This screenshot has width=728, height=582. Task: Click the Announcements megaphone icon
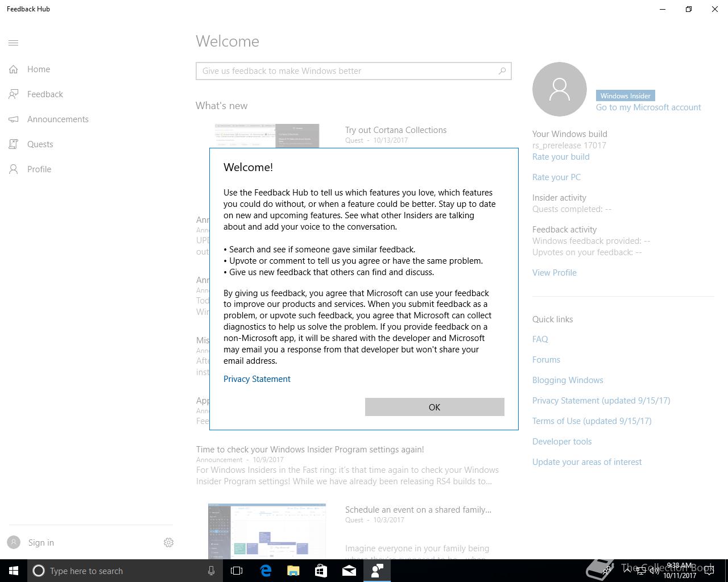[14, 119]
